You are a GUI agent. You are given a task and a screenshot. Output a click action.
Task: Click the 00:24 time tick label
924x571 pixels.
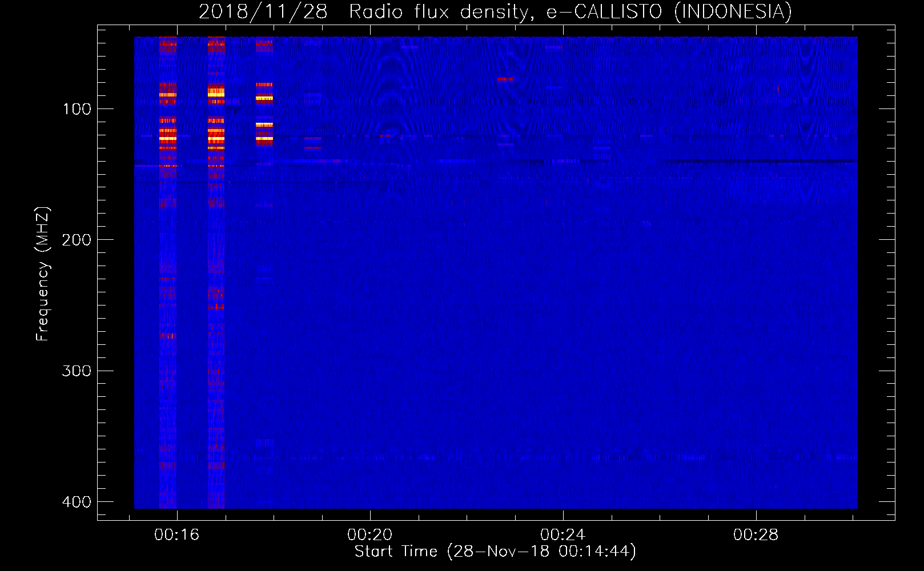(x=563, y=534)
